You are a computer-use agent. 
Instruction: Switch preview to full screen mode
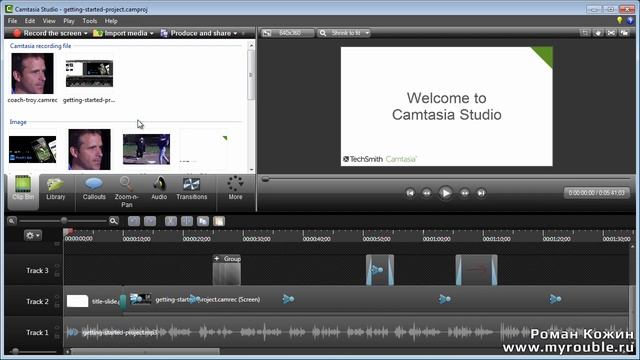point(611,33)
